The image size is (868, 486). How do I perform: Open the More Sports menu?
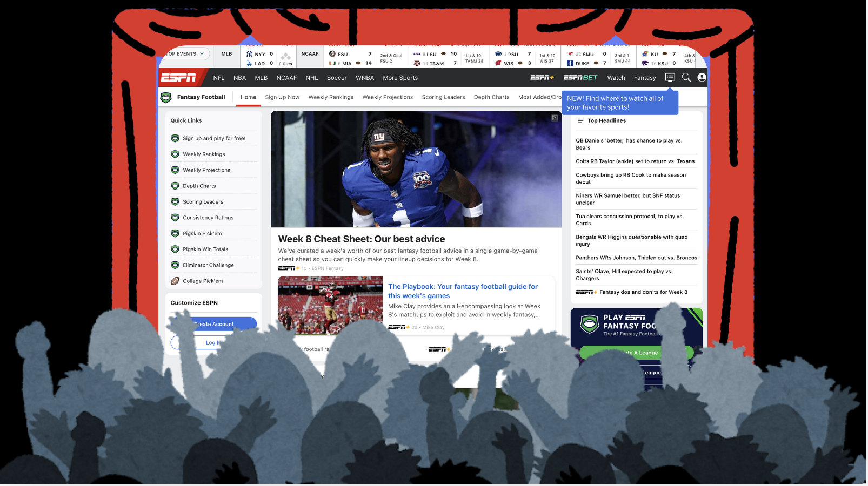click(x=400, y=78)
